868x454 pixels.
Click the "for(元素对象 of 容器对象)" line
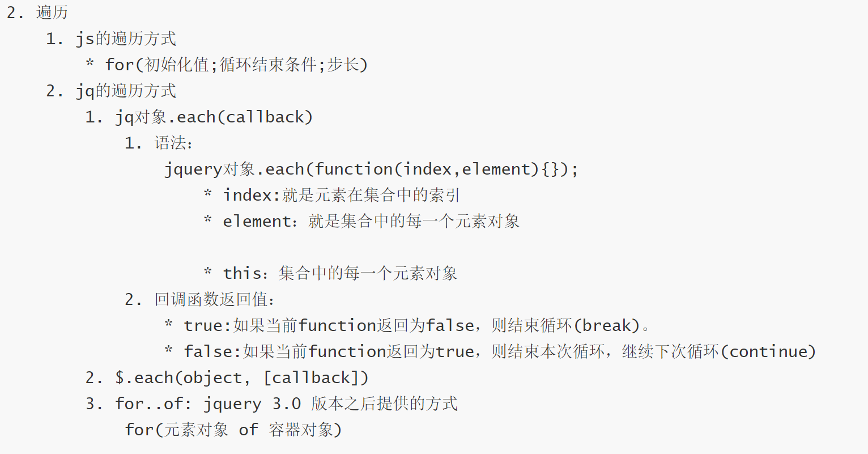[x=233, y=430]
